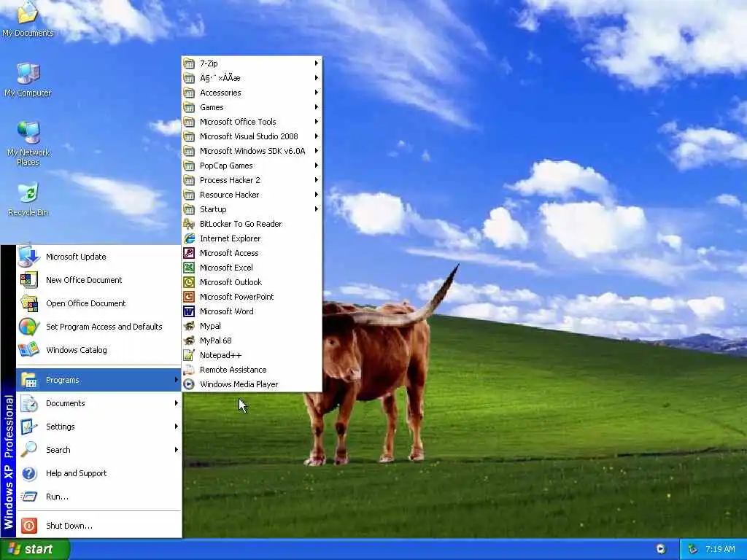Click the BitLocker To Go Reader label
747x560 pixels.
(241, 224)
